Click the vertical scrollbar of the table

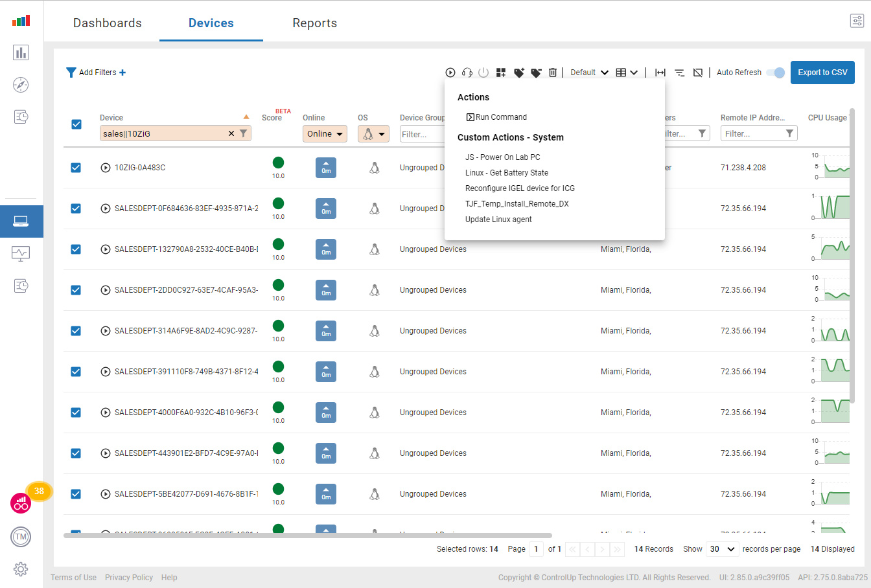pos(852,256)
